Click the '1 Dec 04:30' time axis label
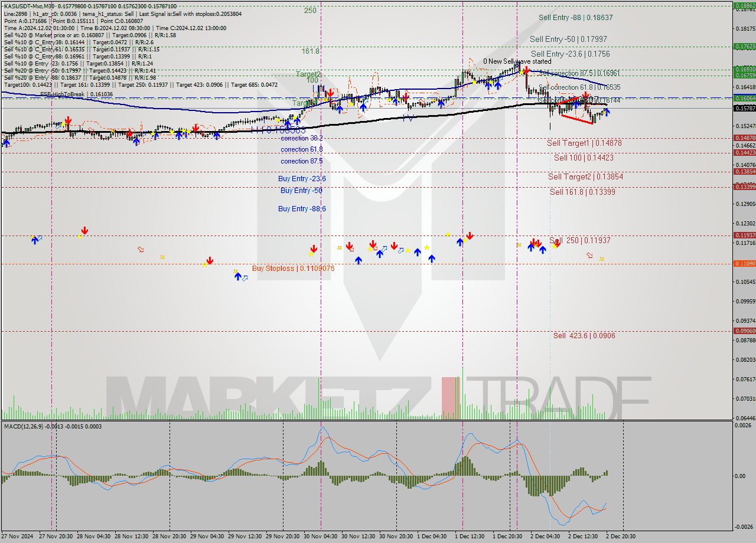Viewport: 756px width, 543px height. [432, 537]
